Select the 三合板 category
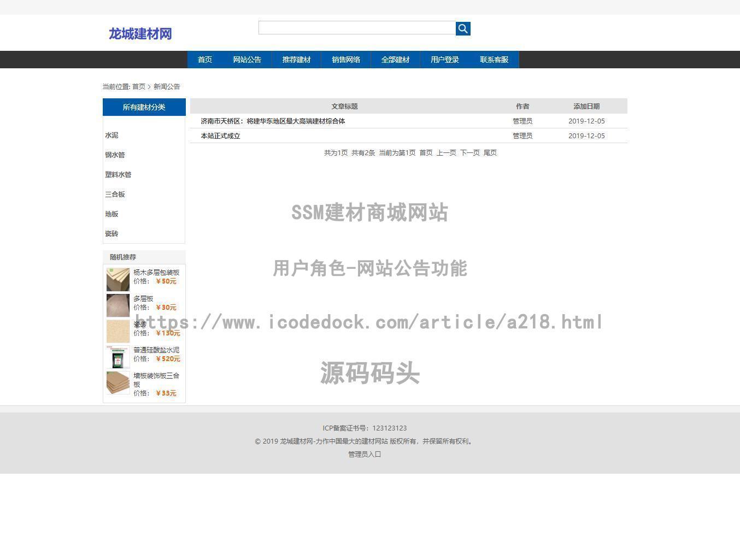This screenshot has width=740, height=560. click(x=115, y=194)
